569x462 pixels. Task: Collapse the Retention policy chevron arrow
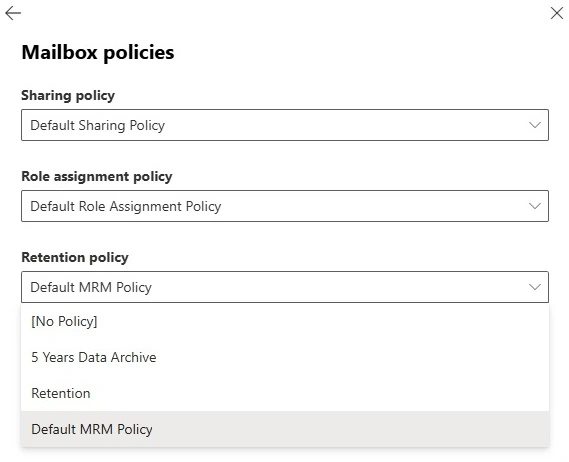pyautogui.click(x=535, y=287)
